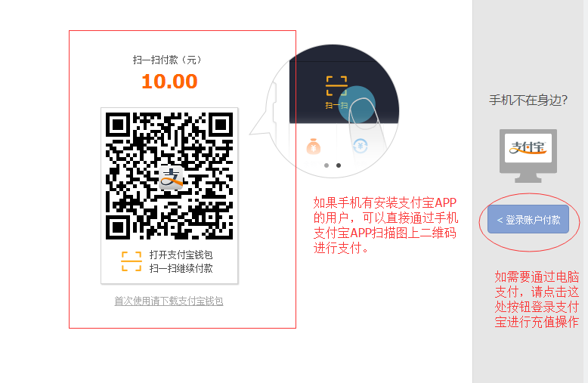Click the 10.00 payment amount
The width and height of the screenshot is (588, 383).
point(169,82)
